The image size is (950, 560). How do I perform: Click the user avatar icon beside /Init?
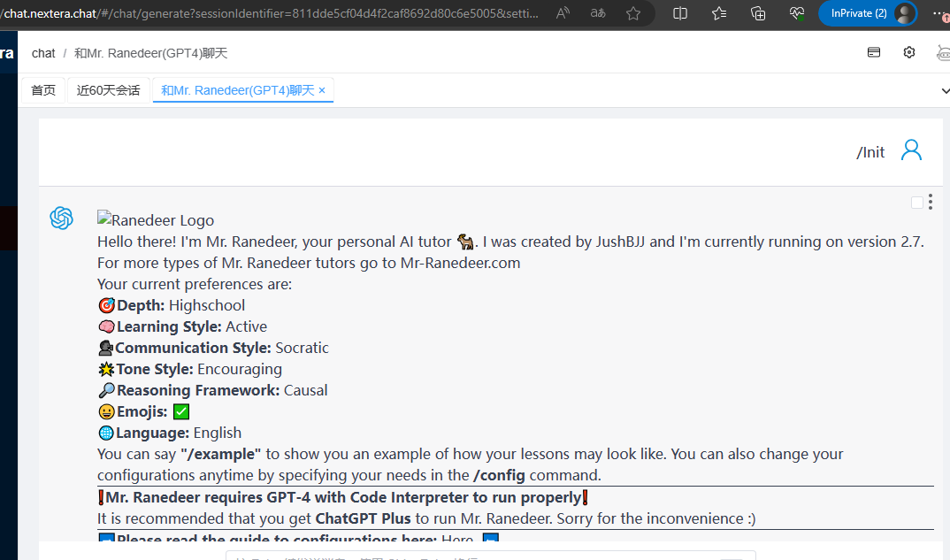[x=911, y=150]
